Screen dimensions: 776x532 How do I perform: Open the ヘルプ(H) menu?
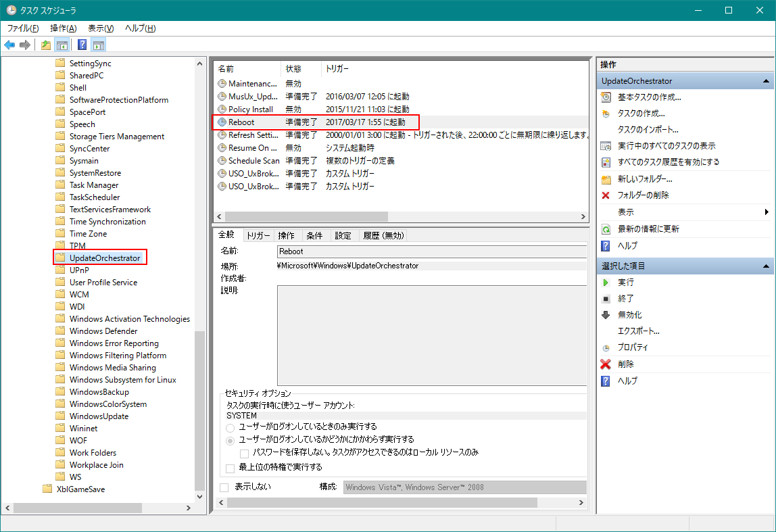tap(141, 28)
